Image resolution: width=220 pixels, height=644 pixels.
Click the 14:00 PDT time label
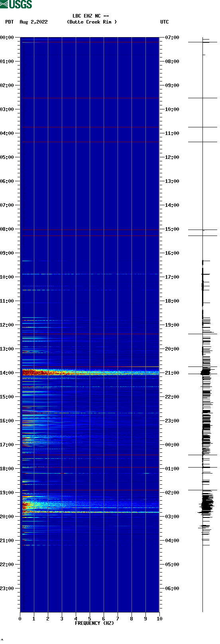[x=7, y=373]
